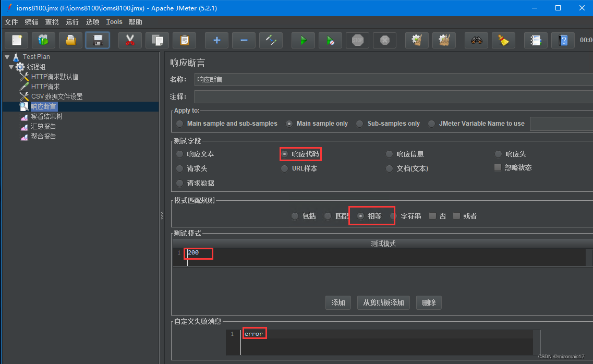Open the 编辑 menu

(x=31, y=22)
